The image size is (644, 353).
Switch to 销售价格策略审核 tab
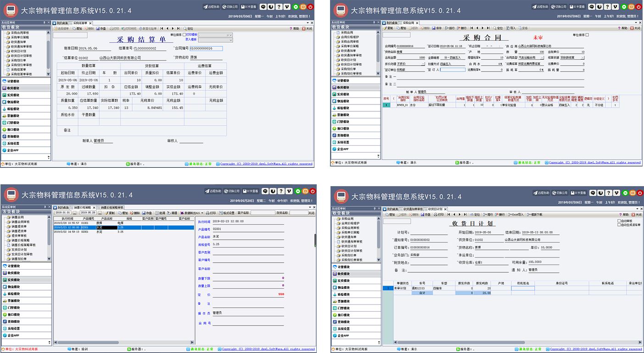click(111, 207)
